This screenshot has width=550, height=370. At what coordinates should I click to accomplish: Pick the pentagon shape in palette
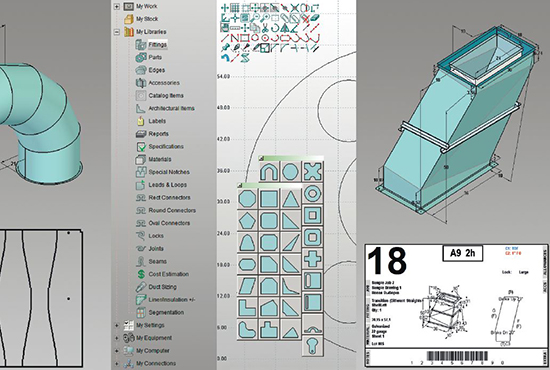(248, 221)
